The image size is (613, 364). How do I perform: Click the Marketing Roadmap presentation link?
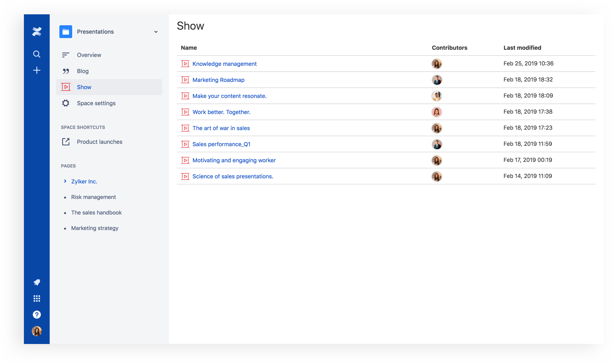pyautogui.click(x=218, y=79)
